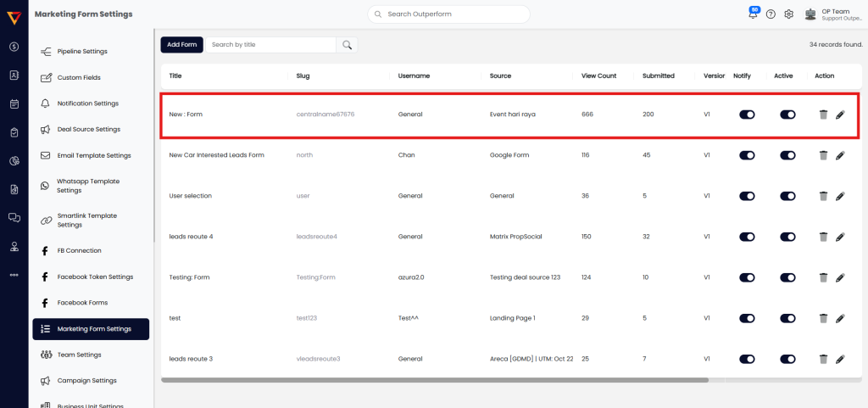Edit the User selection form with pencil icon
868x408 pixels.
pyautogui.click(x=840, y=196)
